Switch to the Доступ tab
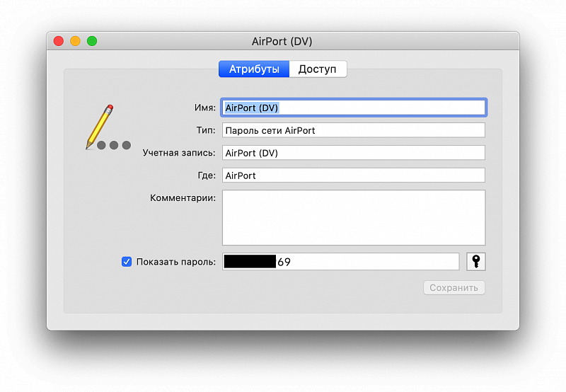The height and width of the screenshot is (392, 566). 318,69
